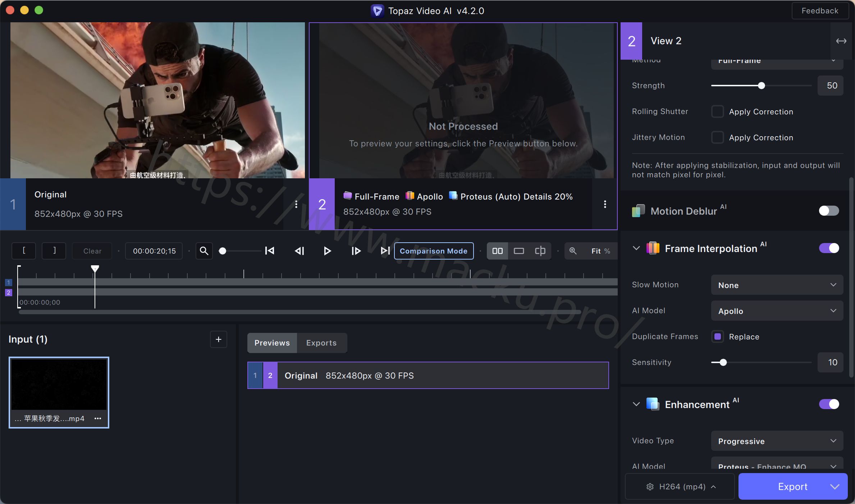Select the single view layout
This screenshot has height=504, width=855.
(x=518, y=251)
